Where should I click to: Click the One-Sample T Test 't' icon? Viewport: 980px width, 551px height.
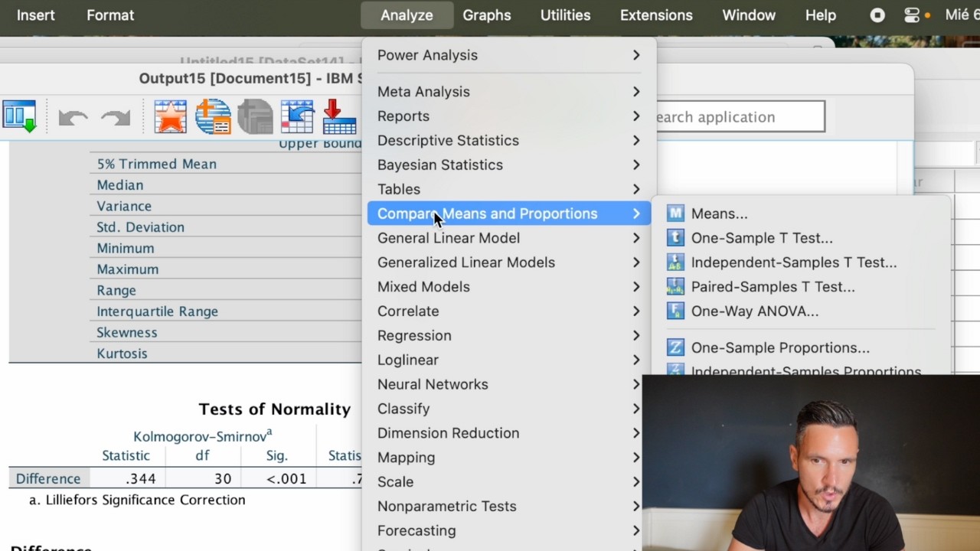675,238
